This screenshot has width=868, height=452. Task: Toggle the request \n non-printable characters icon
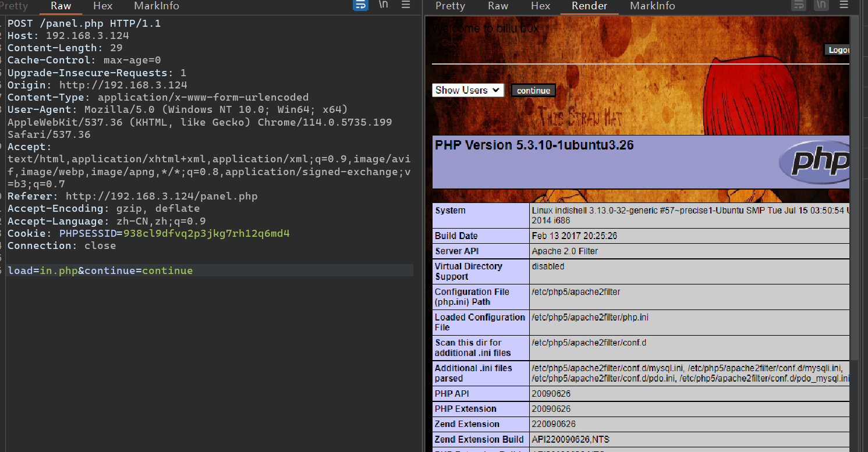pyautogui.click(x=384, y=5)
